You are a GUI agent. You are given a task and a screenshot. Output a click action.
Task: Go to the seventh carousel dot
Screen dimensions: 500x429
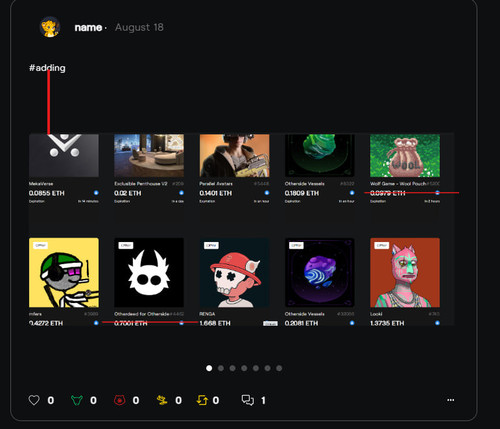click(279, 368)
